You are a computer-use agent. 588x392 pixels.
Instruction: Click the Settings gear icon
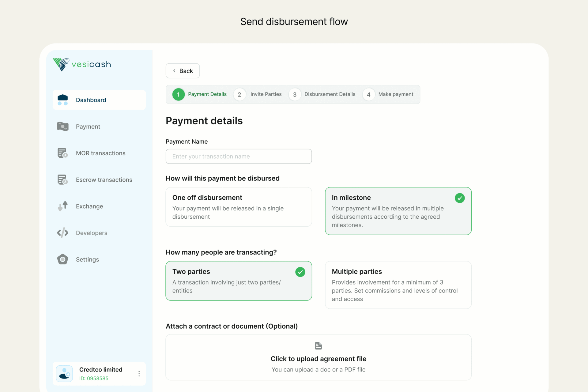tap(63, 259)
